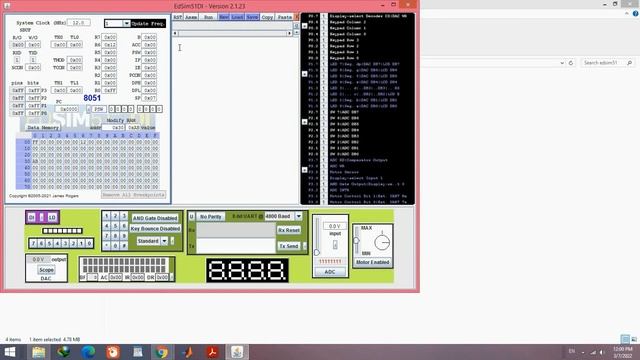Toggle switch 5 in switch bank
This screenshot has height=360, width=640.
49,244
